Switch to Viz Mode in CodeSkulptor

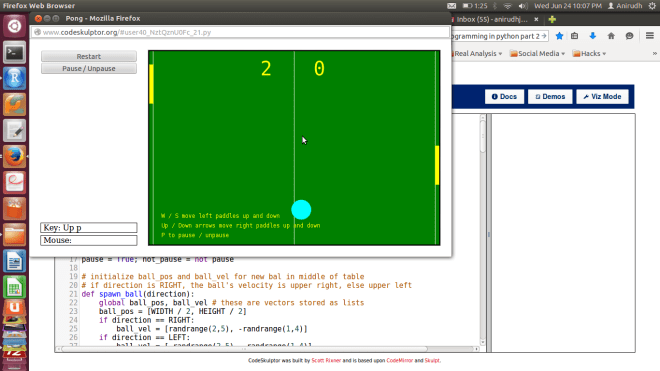(x=602, y=96)
